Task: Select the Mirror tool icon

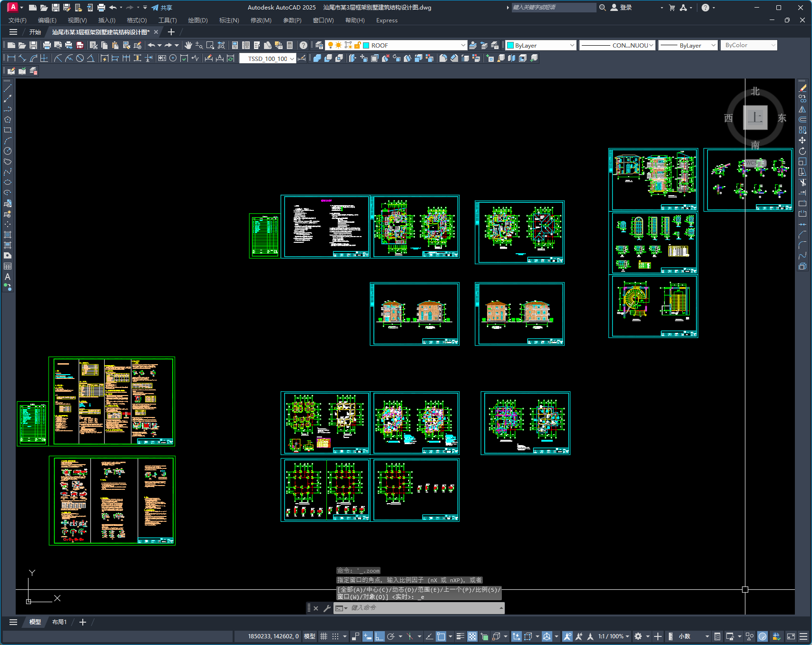Action: tap(802, 109)
